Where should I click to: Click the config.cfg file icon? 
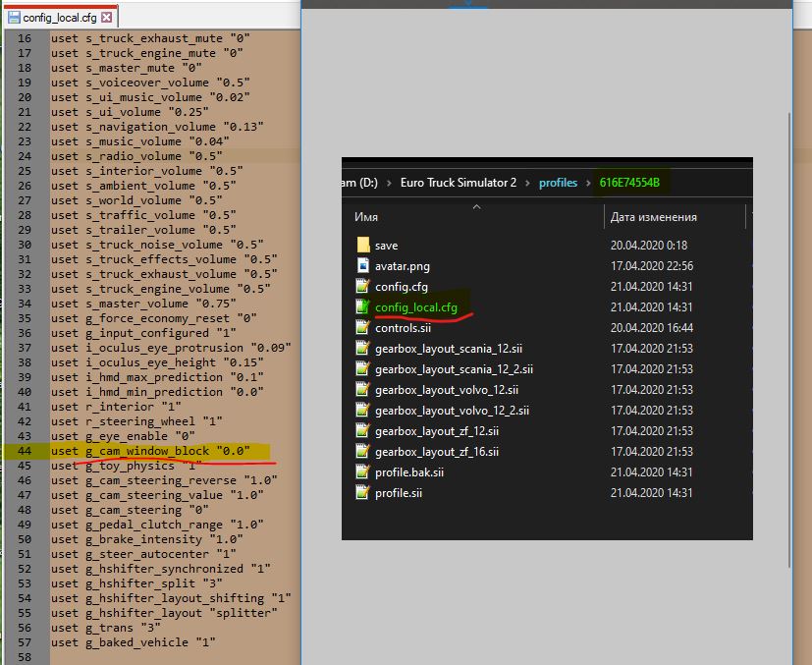(363, 287)
